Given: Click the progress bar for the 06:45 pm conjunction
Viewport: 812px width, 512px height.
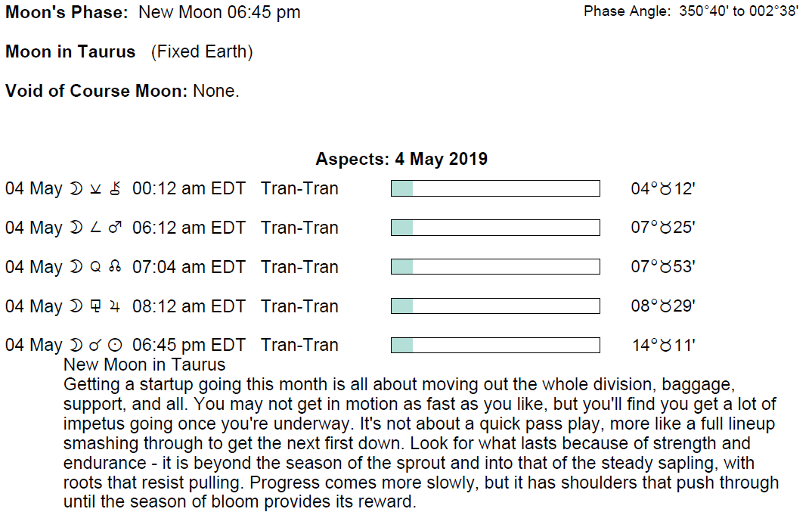Looking at the screenshot, I should (495, 346).
